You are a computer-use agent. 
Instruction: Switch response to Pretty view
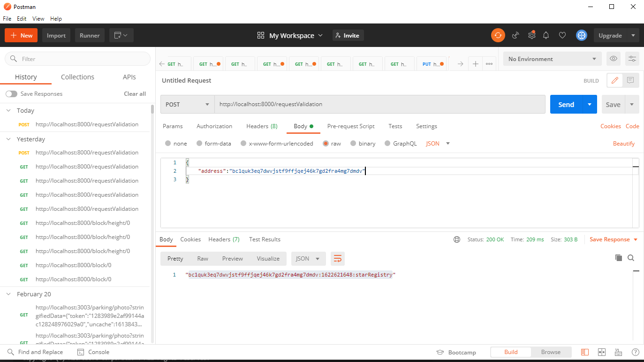[x=175, y=259]
